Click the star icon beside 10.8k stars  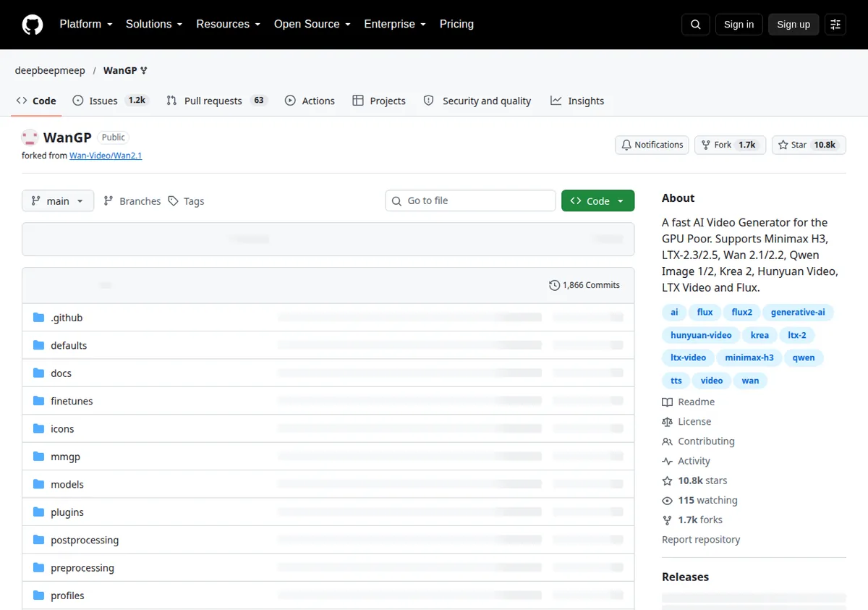[667, 480]
